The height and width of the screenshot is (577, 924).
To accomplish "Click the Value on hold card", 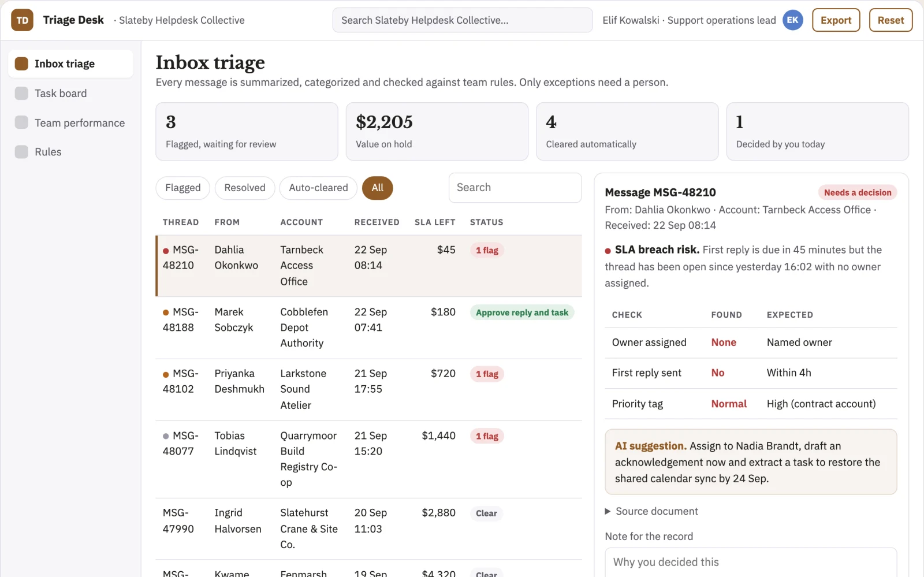I will (437, 132).
